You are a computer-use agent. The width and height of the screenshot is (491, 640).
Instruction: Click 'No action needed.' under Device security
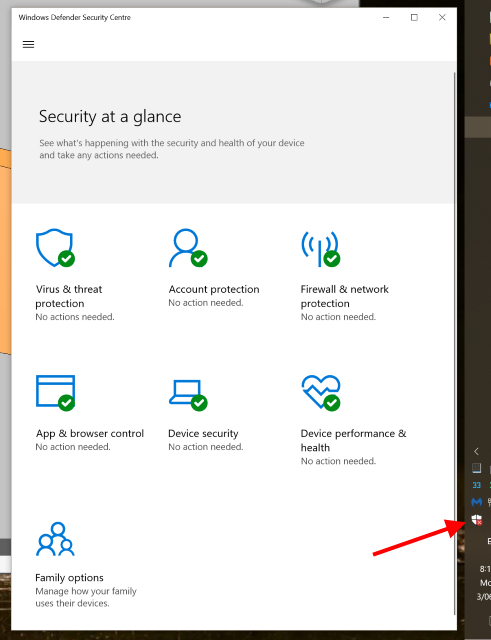[206, 447]
